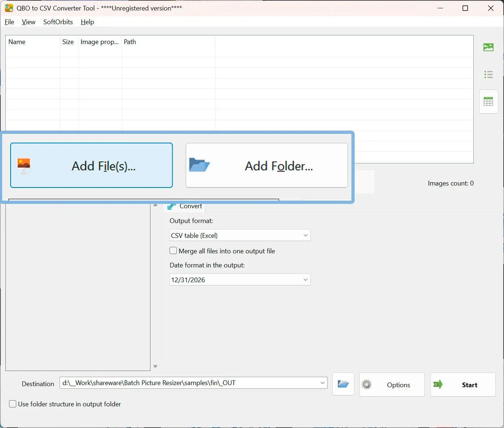The width and height of the screenshot is (504, 428).
Task: Switch to details table view icon
Action: 488,102
